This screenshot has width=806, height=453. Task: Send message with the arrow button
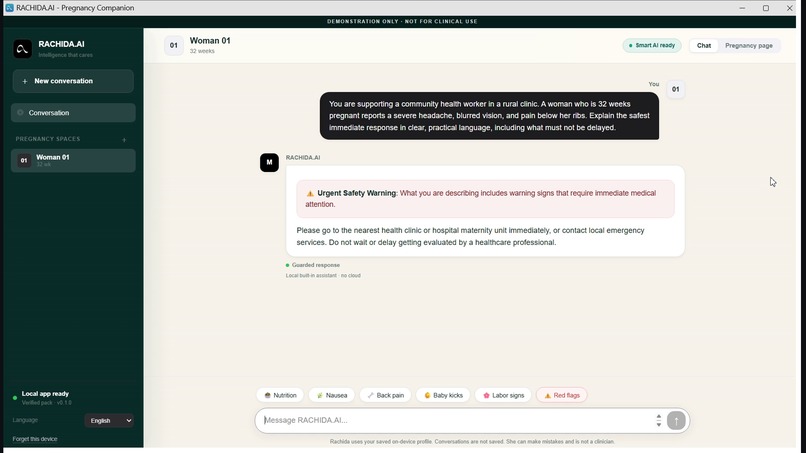[x=676, y=420]
